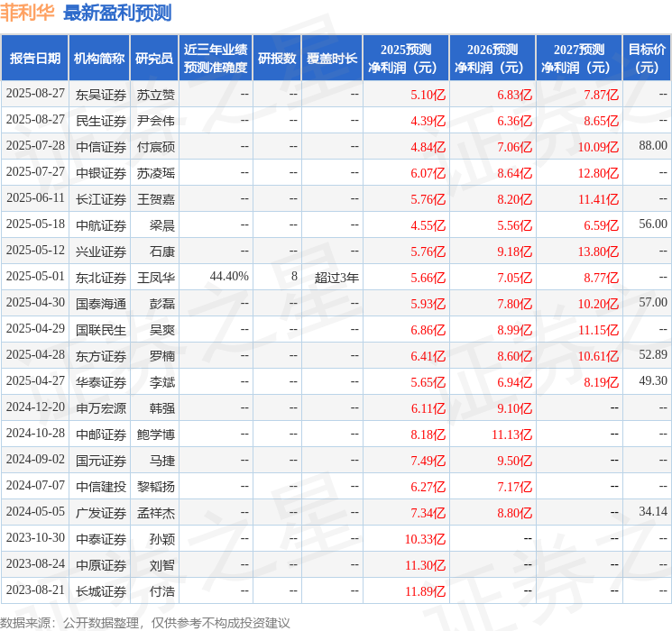Click the 数据来源 disclaimer footer text
The height and width of the screenshot is (631, 672).
pos(145,623)
